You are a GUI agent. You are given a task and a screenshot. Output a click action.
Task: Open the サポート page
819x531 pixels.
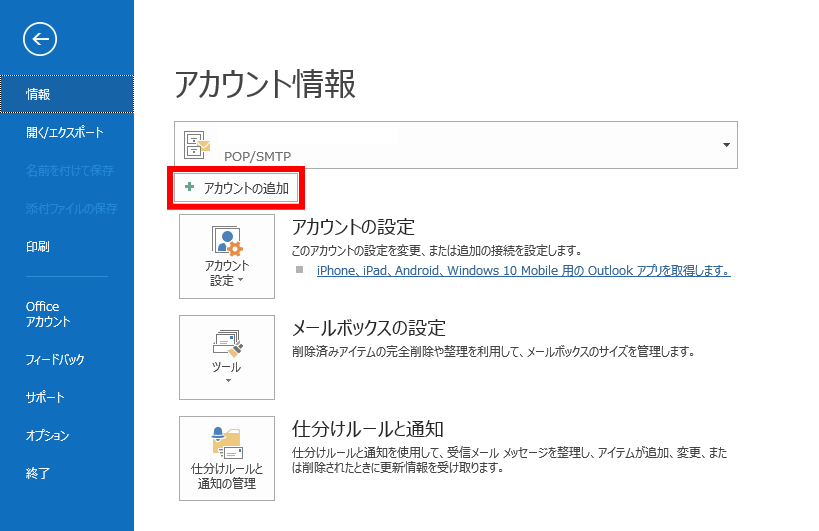pyautogui.click(x=67, y=397)
